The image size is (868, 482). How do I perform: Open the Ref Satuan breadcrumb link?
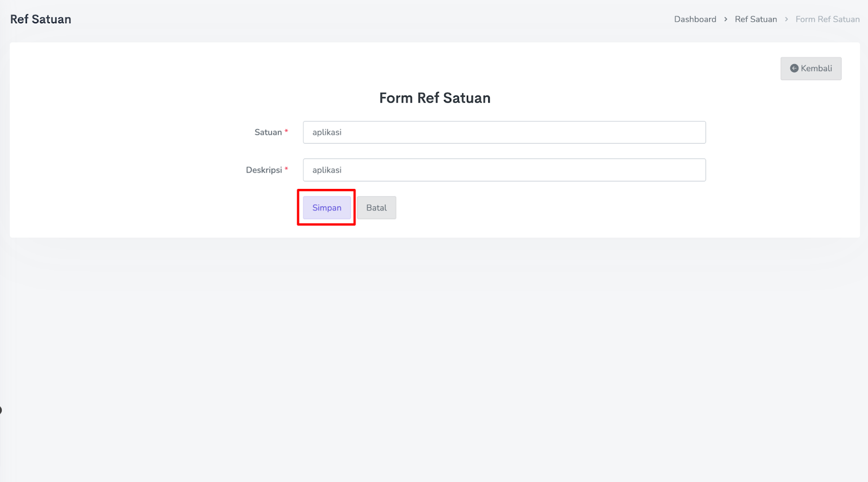[x=756, y=20]
